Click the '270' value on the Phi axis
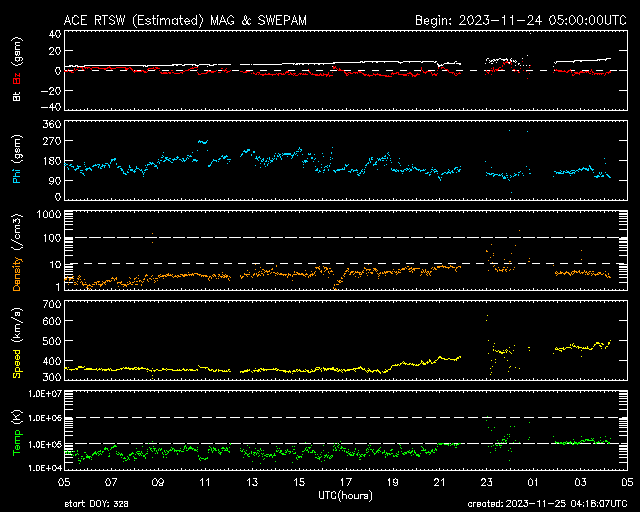640x512 pixels. [52, 141]
